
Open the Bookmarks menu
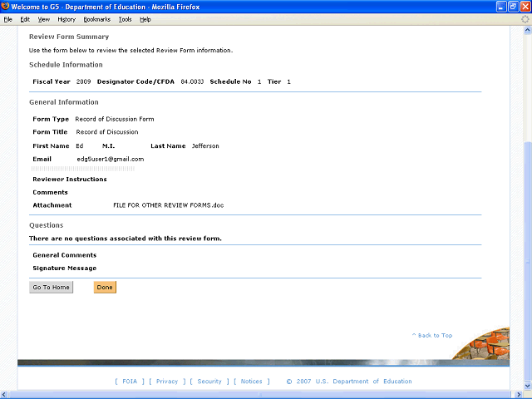(97, 20)
